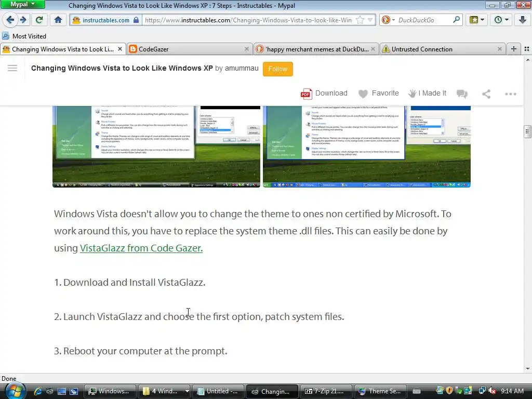Open the URL history dropdown arrow
The image size is (532, 399).
tap(370, 20)
